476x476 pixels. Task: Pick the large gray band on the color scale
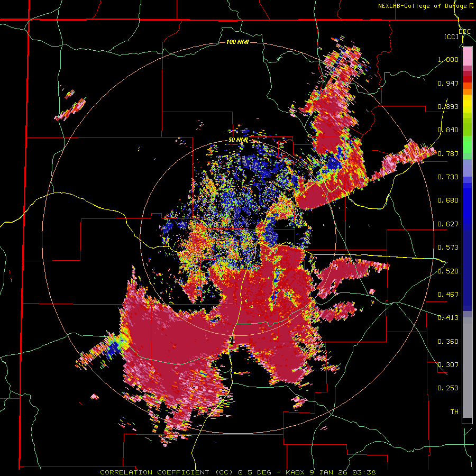click(467, 368)
